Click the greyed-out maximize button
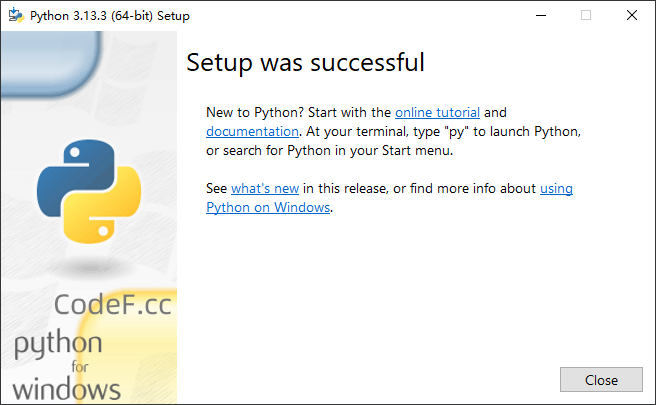The width and height of the screenshot is (656, 405). tap(586, 15)
